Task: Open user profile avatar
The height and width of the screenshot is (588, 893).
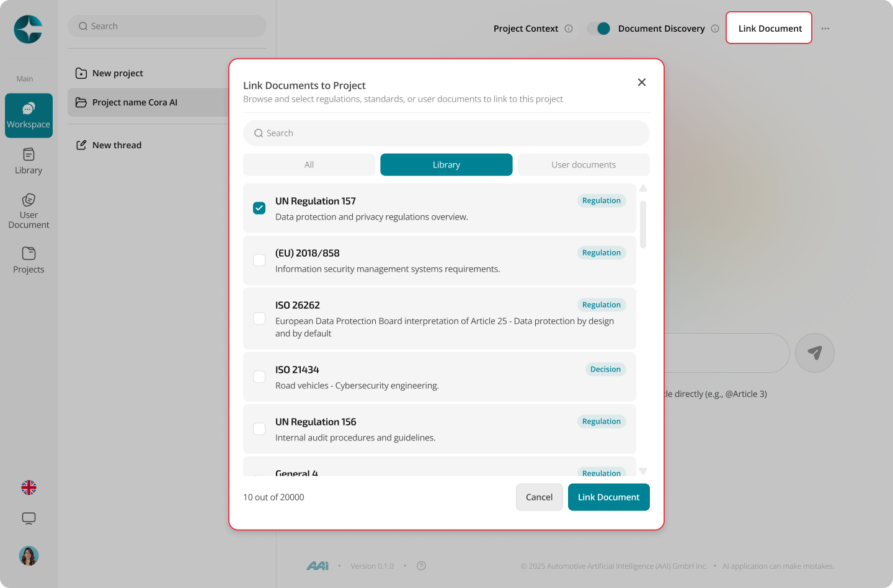Action: tap(29, 556)
